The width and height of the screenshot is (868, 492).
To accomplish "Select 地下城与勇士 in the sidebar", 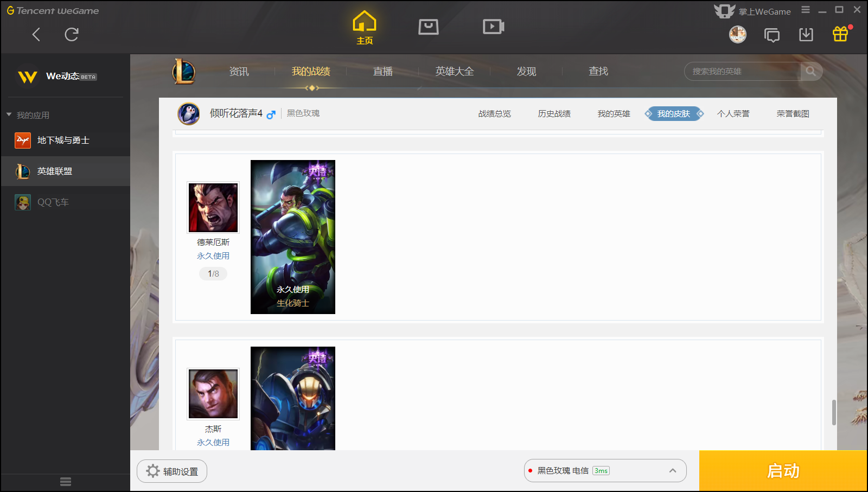I will (x=65, y=140).
